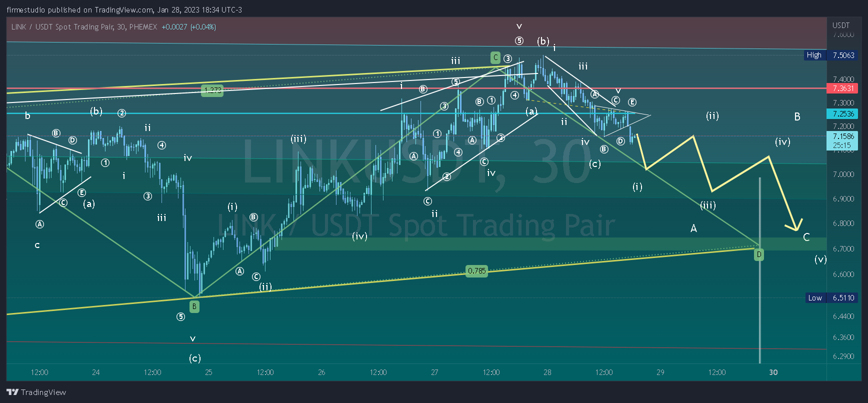Image resolution: width=868 pixels, height=403 pixels.
Task: Click the +0.0027 (+0.04%) change value
Action: point(188,27)
